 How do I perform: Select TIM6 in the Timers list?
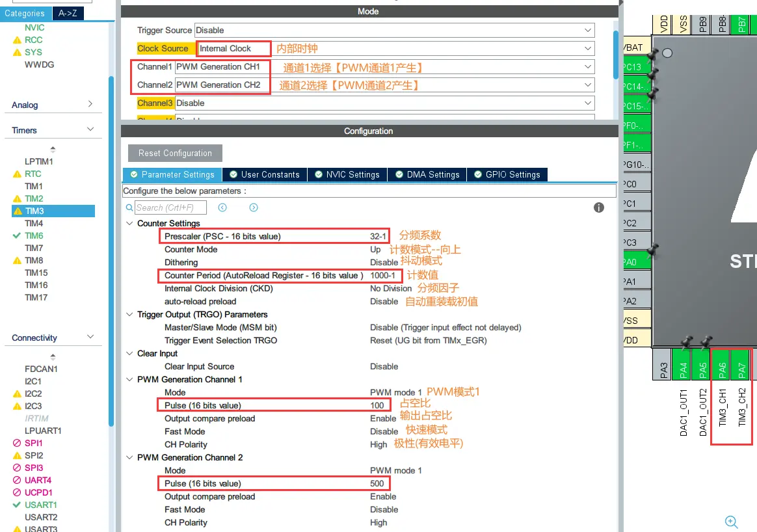(34, 235)
